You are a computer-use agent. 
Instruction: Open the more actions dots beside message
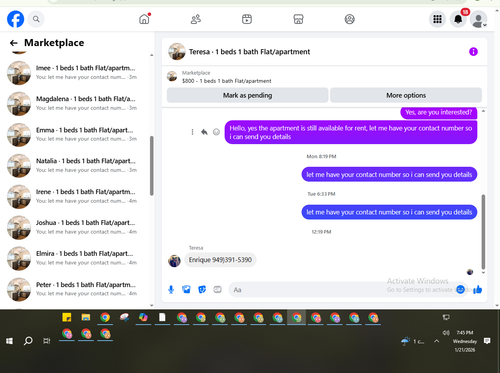192,132
